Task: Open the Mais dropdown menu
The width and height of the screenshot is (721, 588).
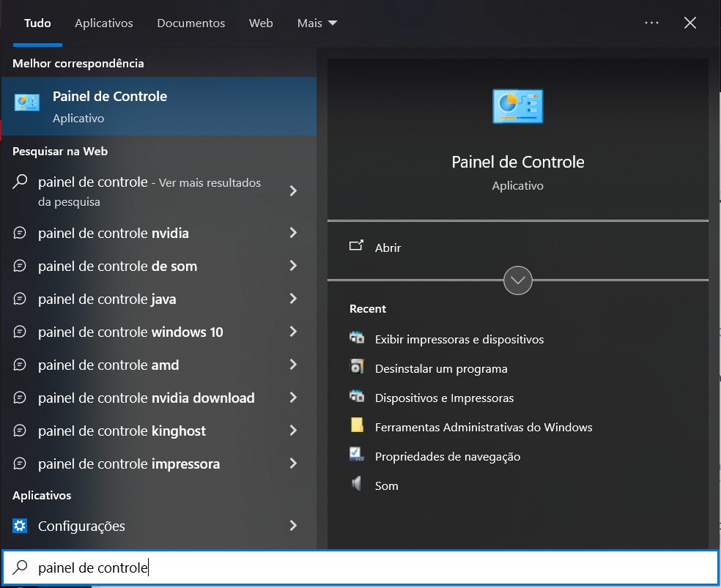Action: (317, 23)
